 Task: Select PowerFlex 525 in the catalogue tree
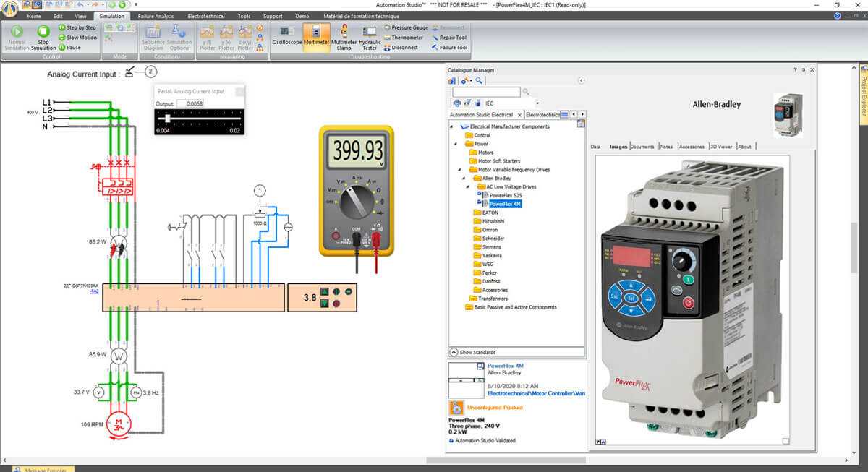[505, 195]
